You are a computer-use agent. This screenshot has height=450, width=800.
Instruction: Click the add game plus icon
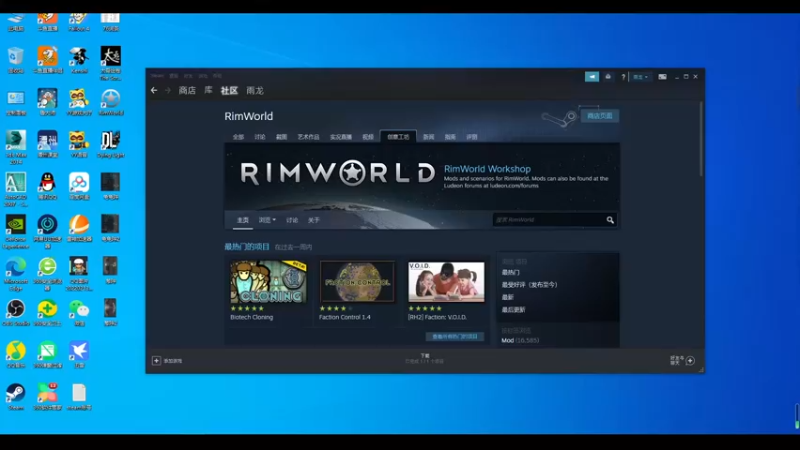pos(156,361)
